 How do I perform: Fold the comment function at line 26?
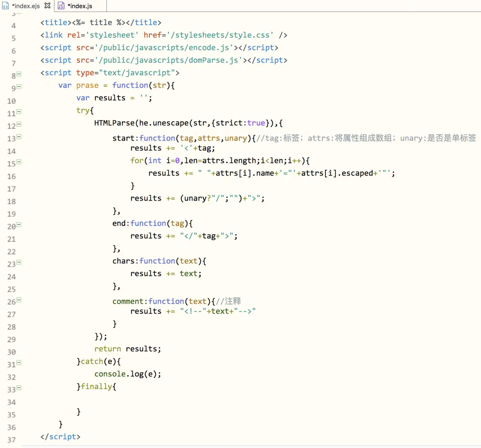click(19, 300)
